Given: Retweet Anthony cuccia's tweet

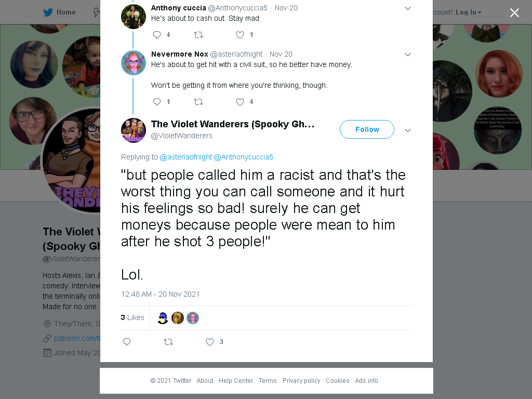Looking at the screenshot, I should (x=198, y=35).
